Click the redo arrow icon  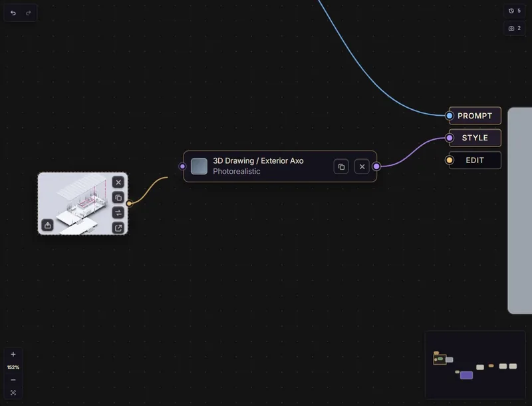pos(29,13)
